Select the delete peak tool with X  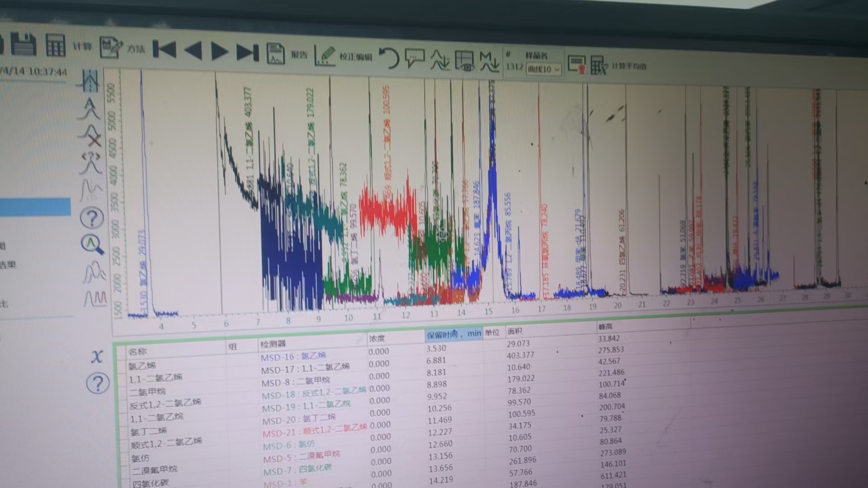tap(91, 136)
